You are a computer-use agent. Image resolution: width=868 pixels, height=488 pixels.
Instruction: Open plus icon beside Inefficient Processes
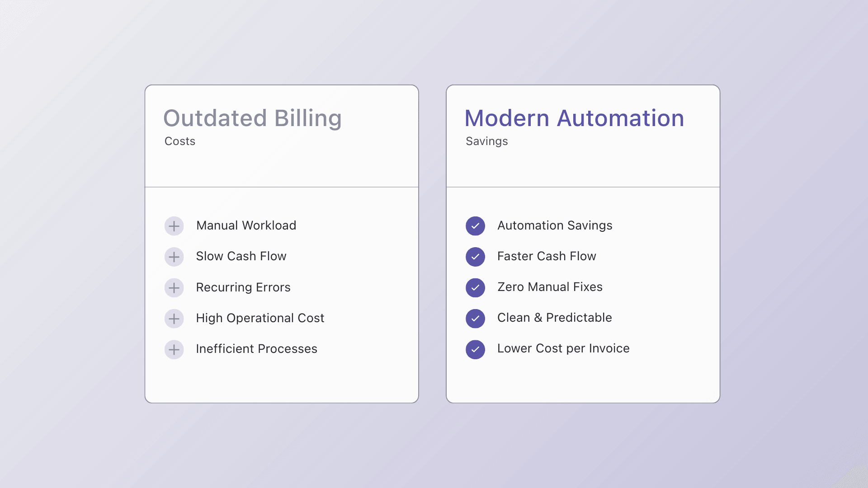pyautogui.click(x=174, y=349)
